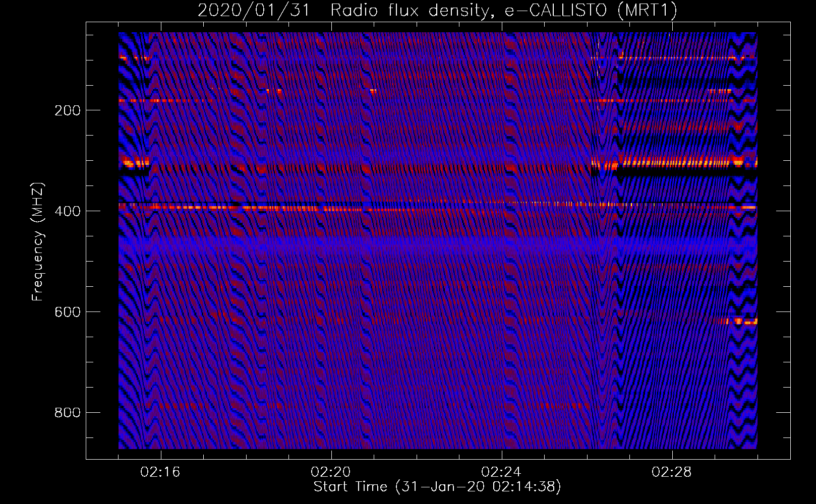Click the 02:24 time tick label
The width and height of the screenshot is (816, 504).
501,472
